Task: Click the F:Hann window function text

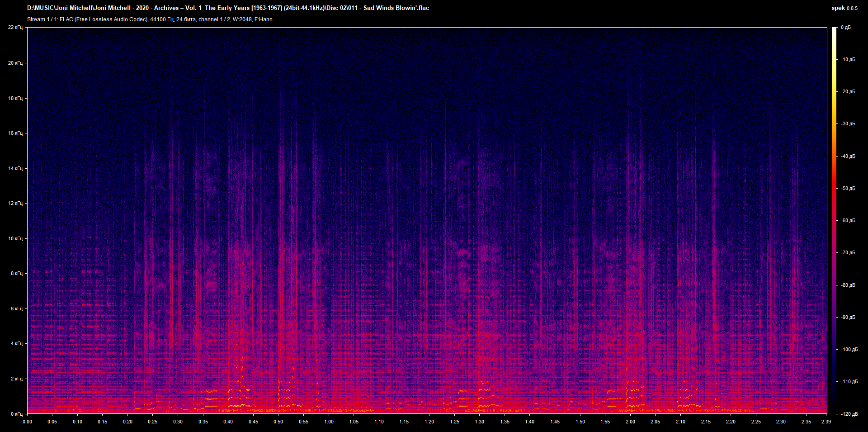Action: [x=264, y=19]
